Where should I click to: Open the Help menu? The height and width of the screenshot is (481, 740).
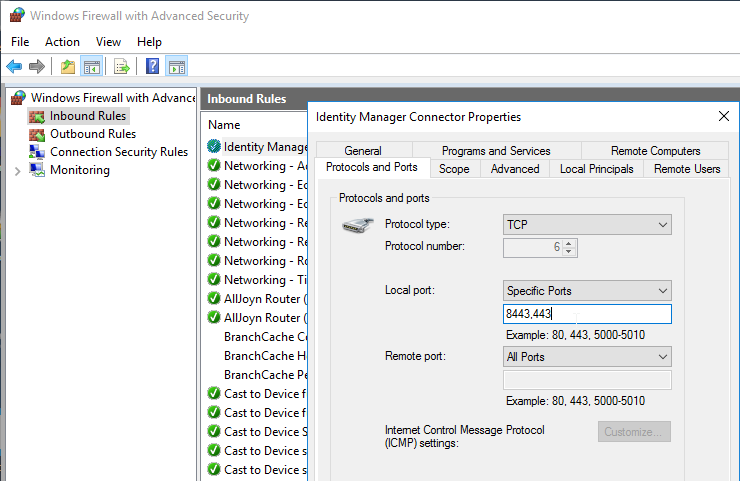[149, 42]
